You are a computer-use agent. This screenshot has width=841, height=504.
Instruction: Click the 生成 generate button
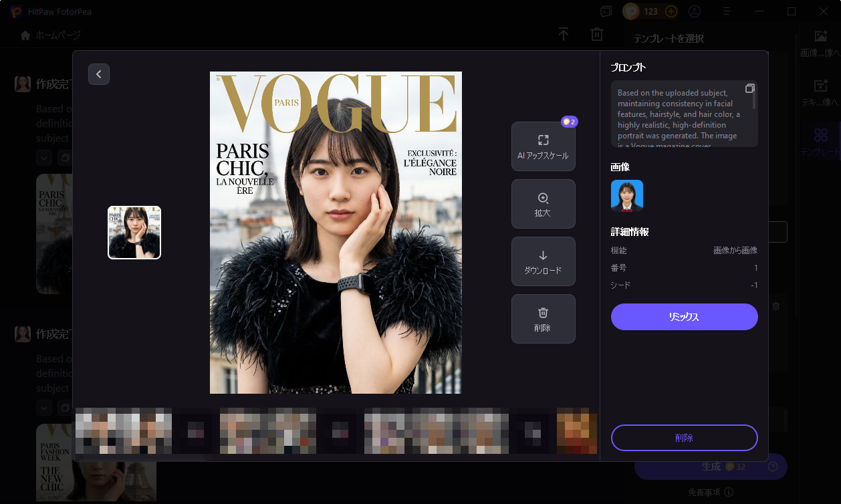tap(711, 467)
